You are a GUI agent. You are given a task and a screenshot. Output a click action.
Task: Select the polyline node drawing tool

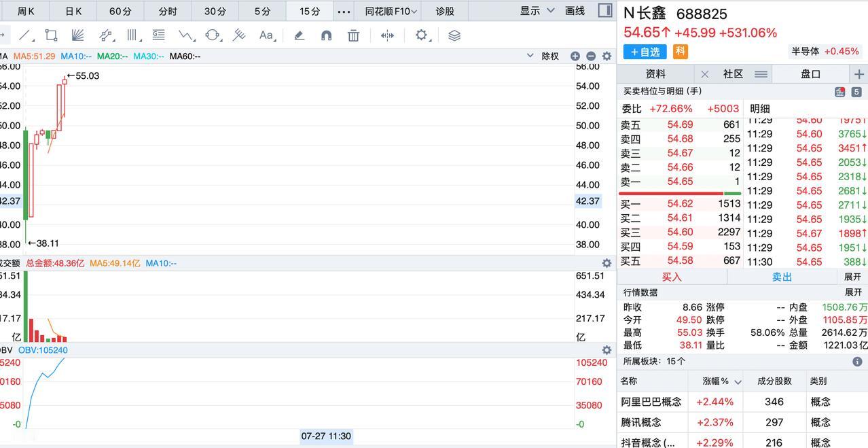pyautogui.click(x=105, y=35)
